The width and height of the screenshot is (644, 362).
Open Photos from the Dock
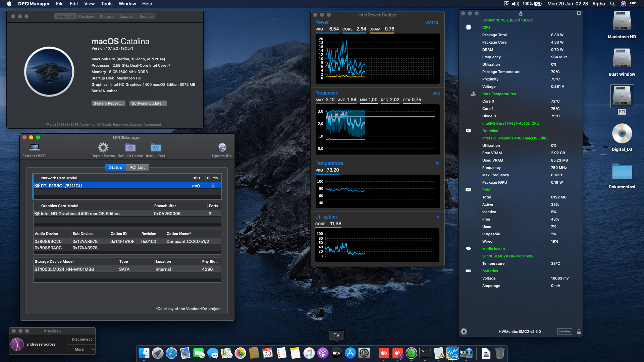[x=240, y=353]
